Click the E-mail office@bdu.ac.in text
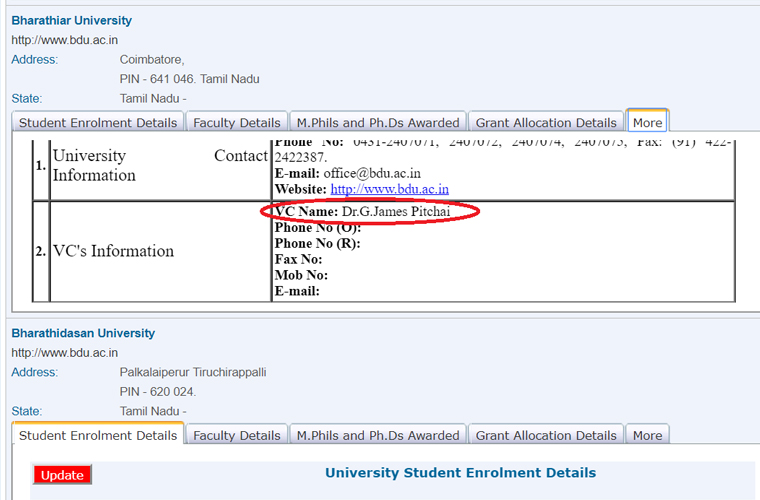 pos(348,173)
